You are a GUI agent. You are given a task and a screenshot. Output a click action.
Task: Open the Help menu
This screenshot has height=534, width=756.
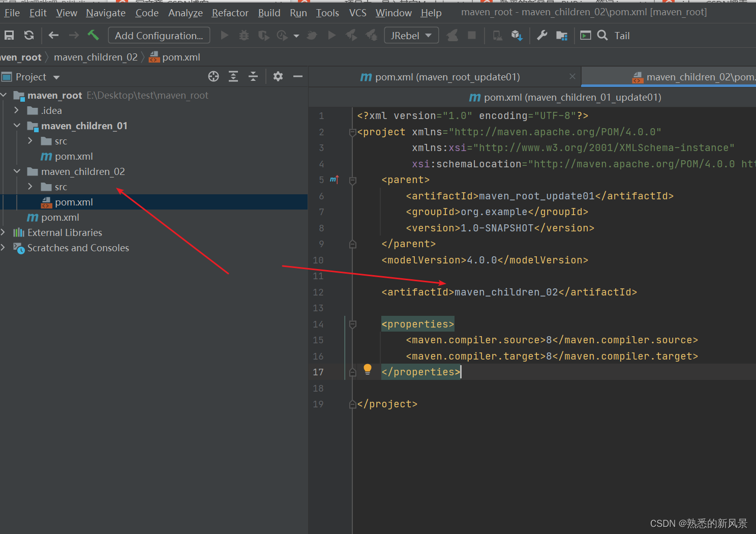[431, 13]
